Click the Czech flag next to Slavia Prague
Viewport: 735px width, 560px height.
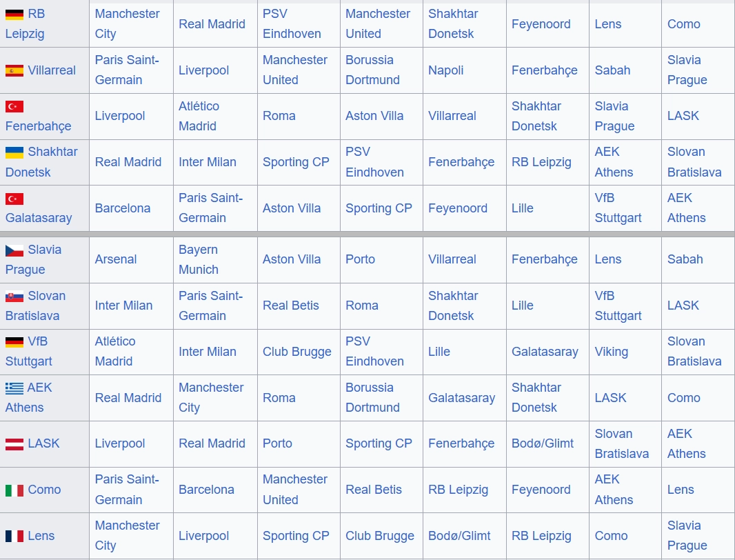(x=14, y=250)
